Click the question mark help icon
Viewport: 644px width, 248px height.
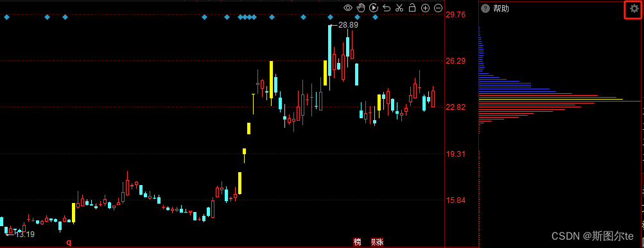tap(485, 8)
